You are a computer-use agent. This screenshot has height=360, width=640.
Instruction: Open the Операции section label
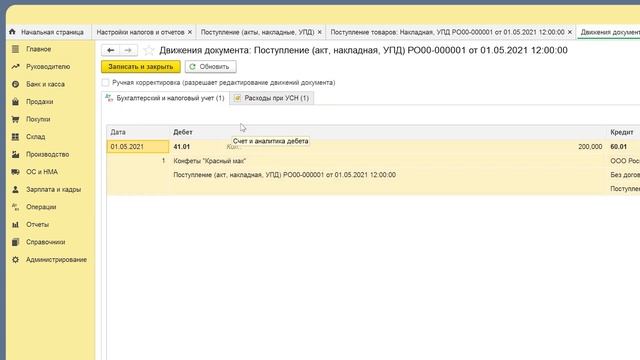click(41, 207)
